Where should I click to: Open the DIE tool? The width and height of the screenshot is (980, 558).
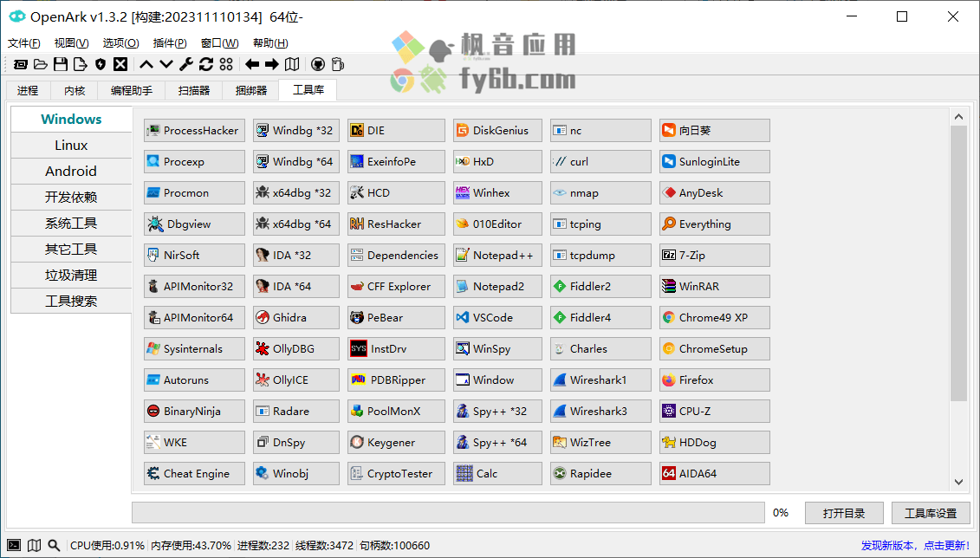click(x=396, y=131)
